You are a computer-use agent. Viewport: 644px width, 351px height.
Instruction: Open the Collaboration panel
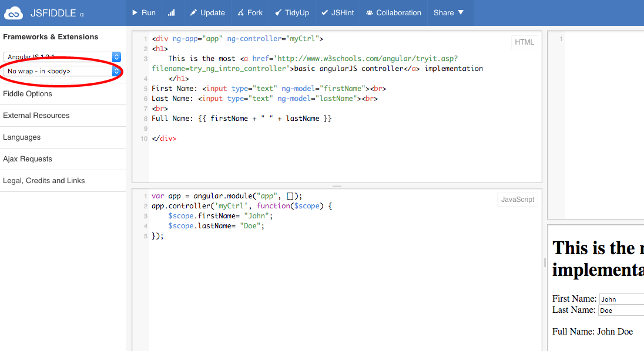(393, 12)
